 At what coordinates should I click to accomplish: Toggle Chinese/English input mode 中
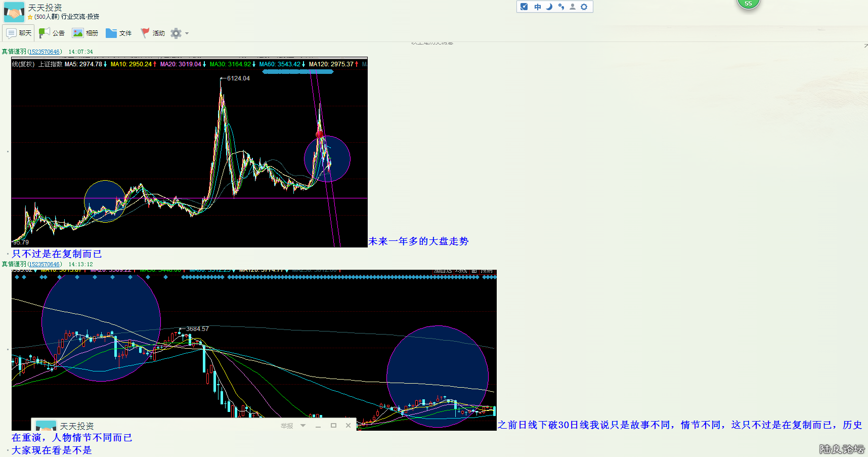(x=537, y=7)
